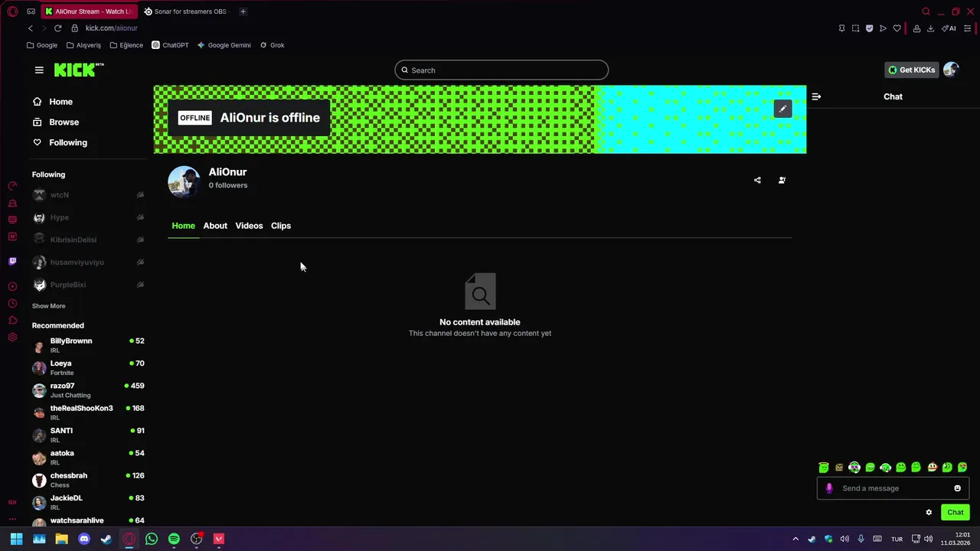The image size is (980, 551).
Task: Open recommended channel BillyBrownn
Action: pos(88,345)
